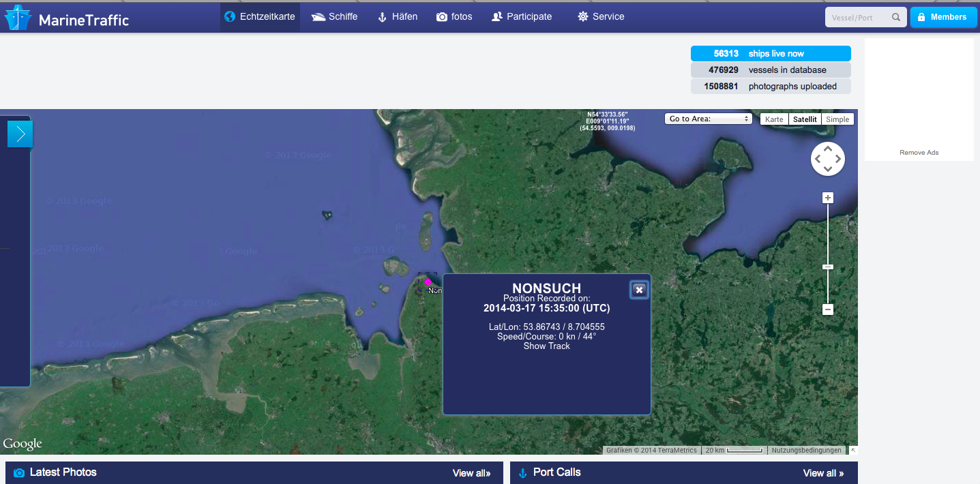
Task: Click the map pan navigation control
Action: [x=827, y=160]
